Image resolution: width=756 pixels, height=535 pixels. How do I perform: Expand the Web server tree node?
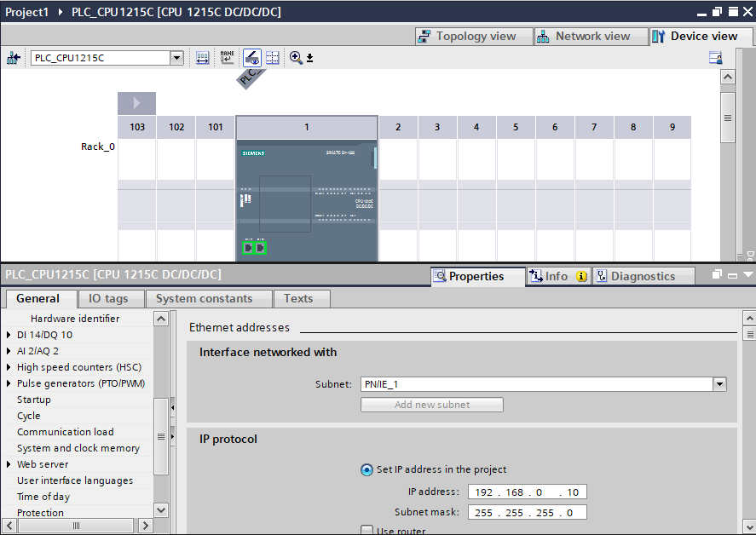tap(9, 464)
